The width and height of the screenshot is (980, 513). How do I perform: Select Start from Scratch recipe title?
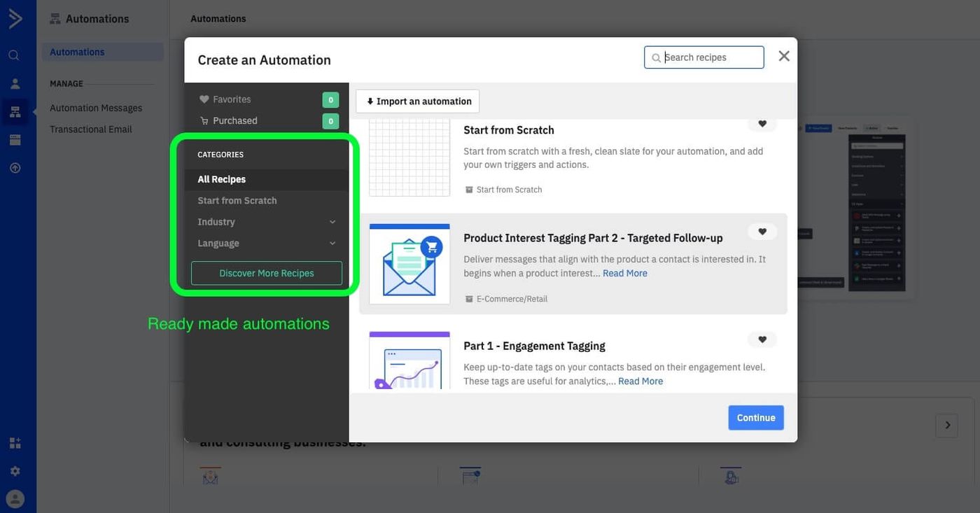click(x=509, y=130)
